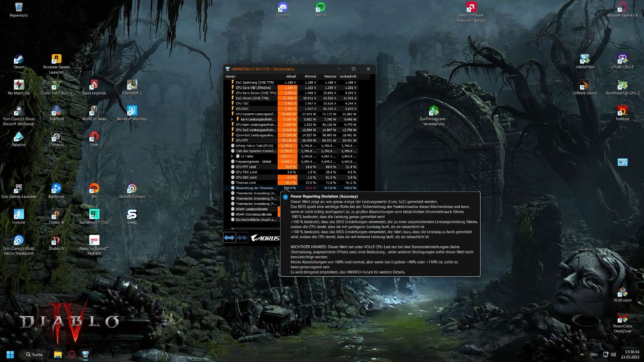
Task: Select the HWiNFO64 desktop shortcut
Action: pos(584,62)
